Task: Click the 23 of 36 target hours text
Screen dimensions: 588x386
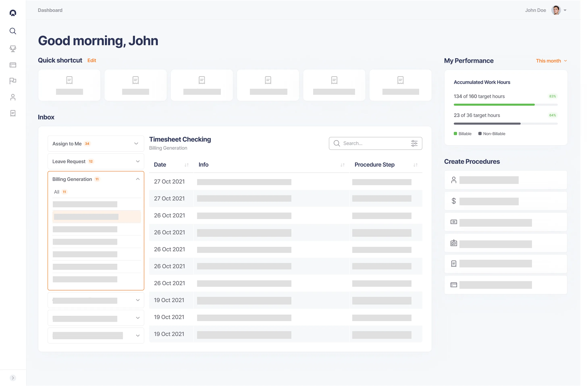Action: click(477, 115)
